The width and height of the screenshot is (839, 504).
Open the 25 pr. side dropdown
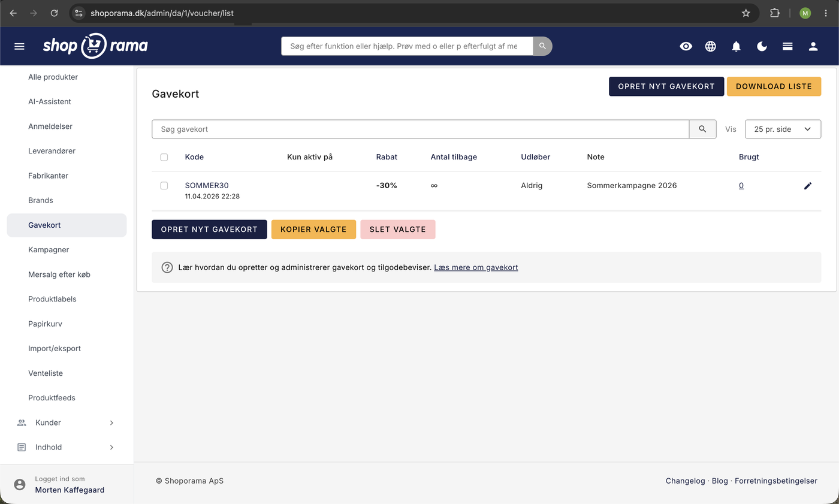(x=783, y=129)
